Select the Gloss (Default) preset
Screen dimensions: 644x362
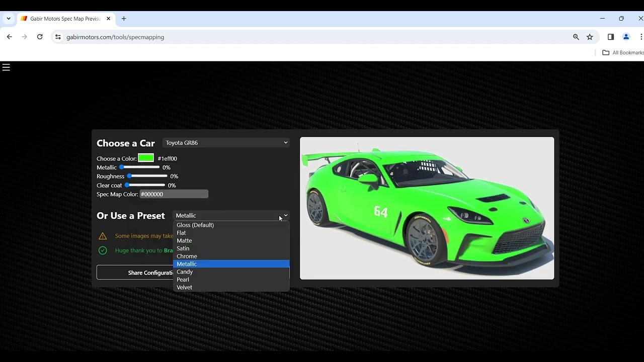point(231,225)
